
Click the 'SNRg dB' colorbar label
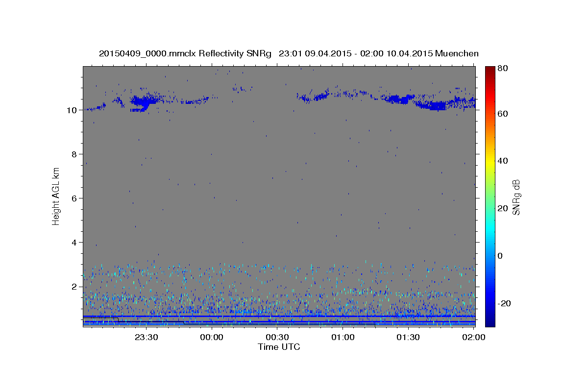[516, 196]
